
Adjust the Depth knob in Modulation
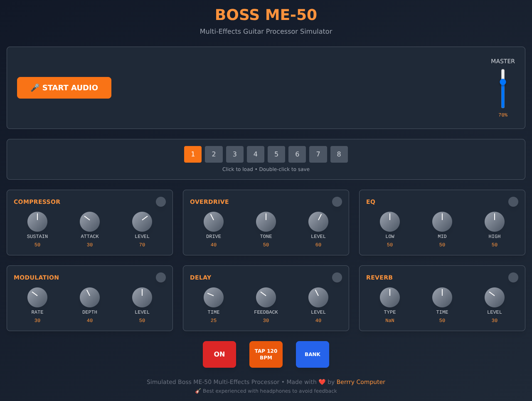(90, 297)
